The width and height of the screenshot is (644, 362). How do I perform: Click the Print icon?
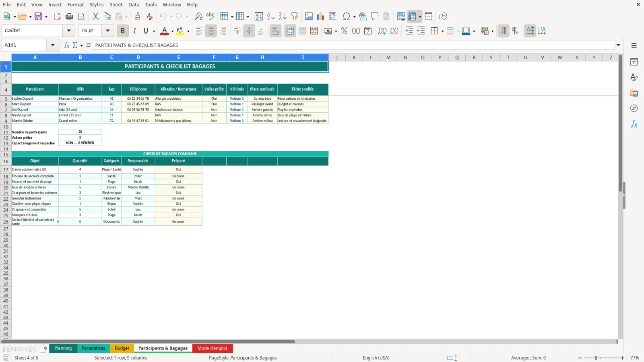[69, 16]
